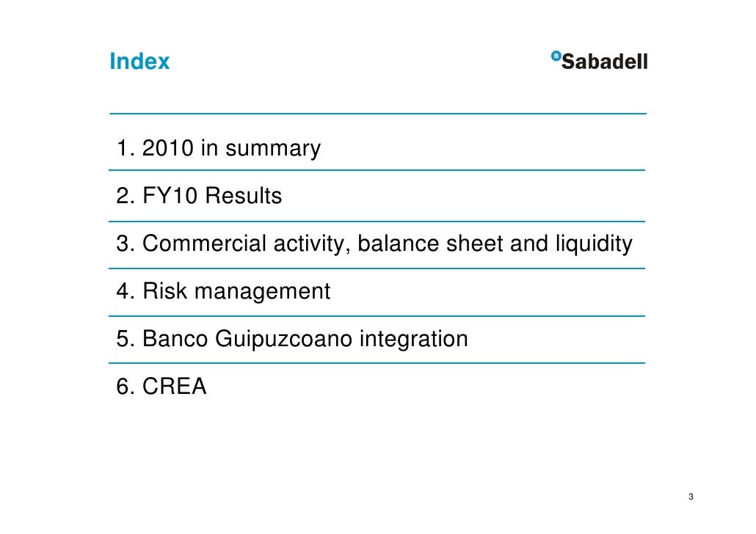Open the Commercial activity, balance sheet entry

pos(374,244)
